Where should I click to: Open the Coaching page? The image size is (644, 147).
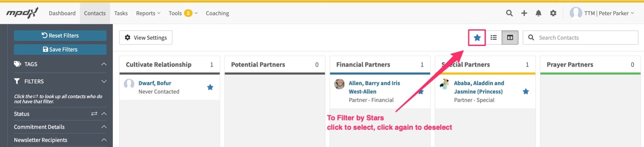click(x=217, y=13)
